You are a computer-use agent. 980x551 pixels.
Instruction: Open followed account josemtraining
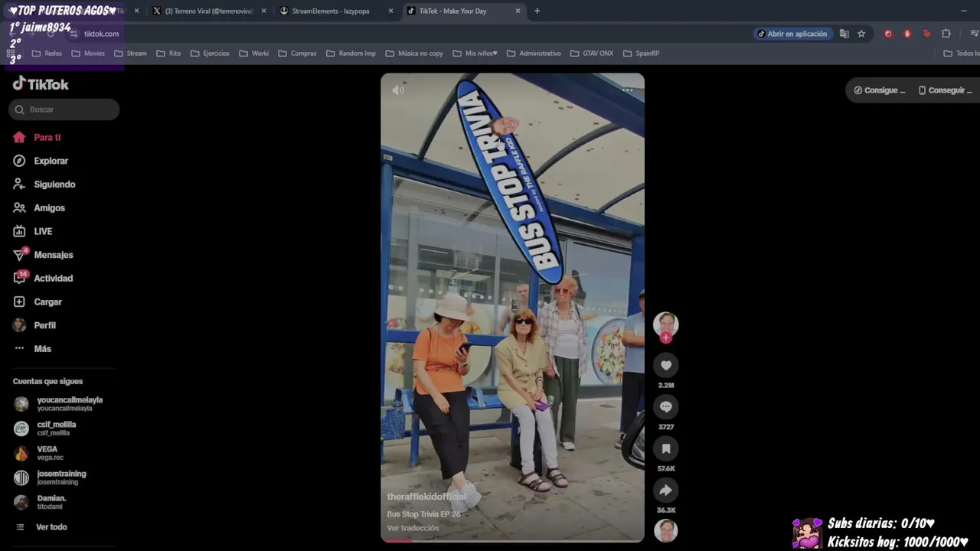[51, 477]
